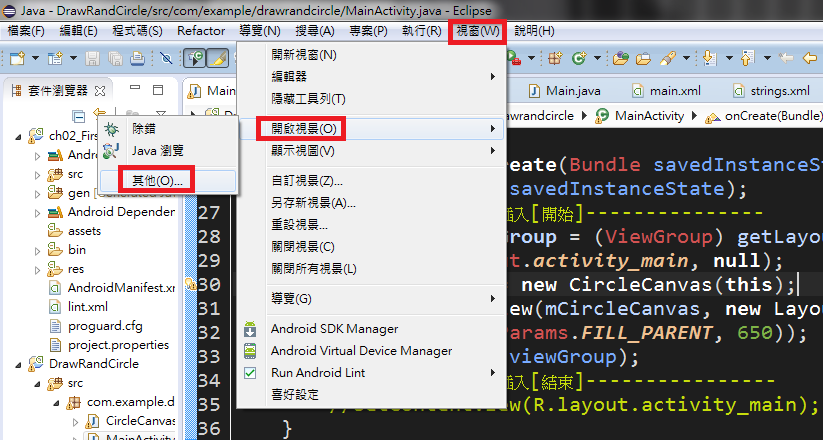This screenshot has width=823, height=440.
Task: Open the 導覽(N) menu
Action: tap(260, 31)
